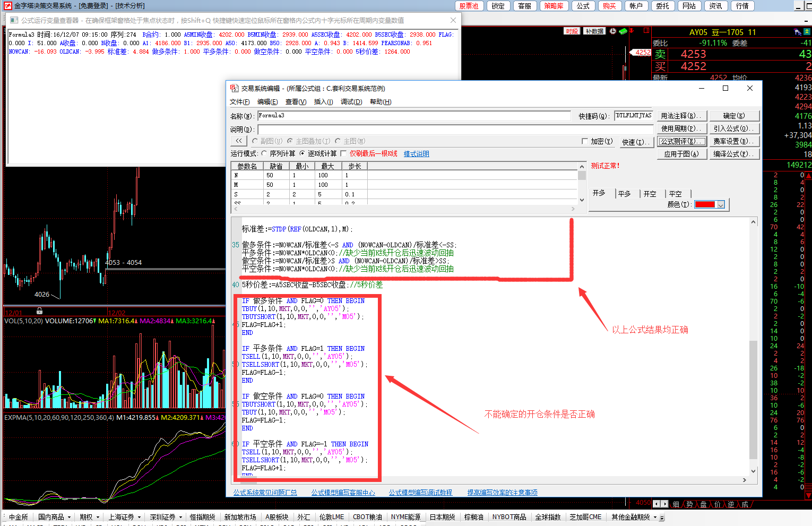This screenshot has width=812, height=526.
Task: Click the variable viewer window icon
Action: click(x=14, y=20)
